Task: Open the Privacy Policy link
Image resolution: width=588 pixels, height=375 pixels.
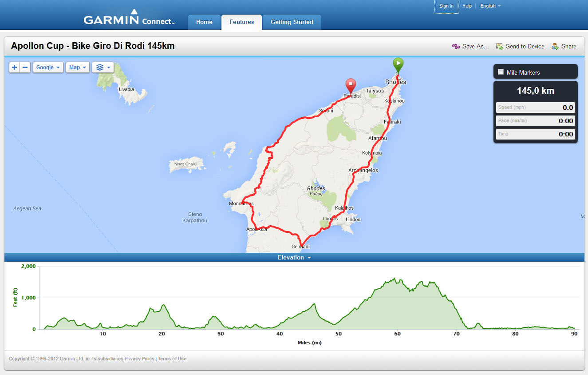Action: point(139,359)
